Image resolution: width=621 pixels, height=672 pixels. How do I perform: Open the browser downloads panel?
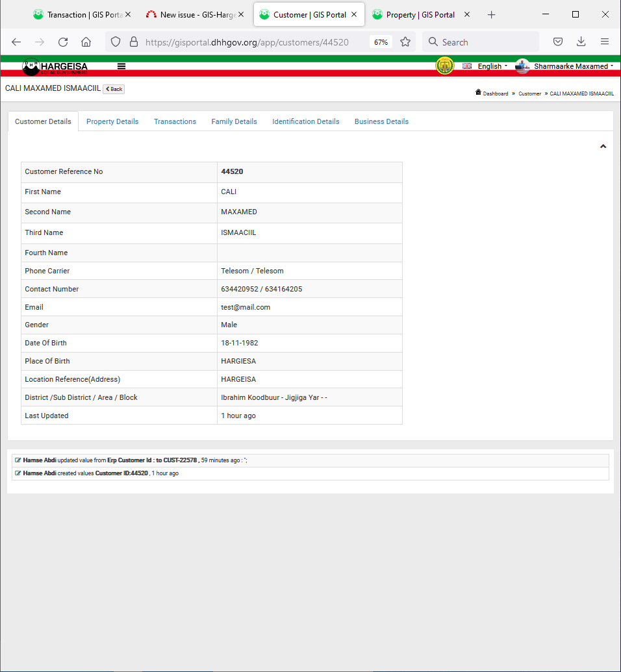click(x=581, y=42)
